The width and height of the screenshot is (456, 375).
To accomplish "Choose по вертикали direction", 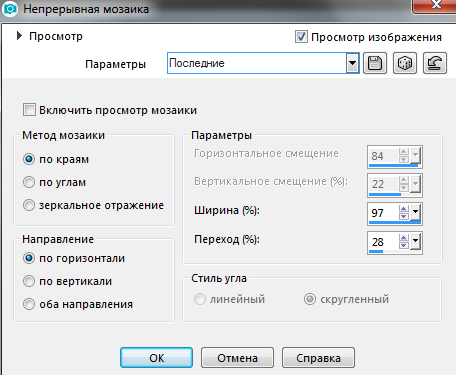I will [x=29, y=281].
